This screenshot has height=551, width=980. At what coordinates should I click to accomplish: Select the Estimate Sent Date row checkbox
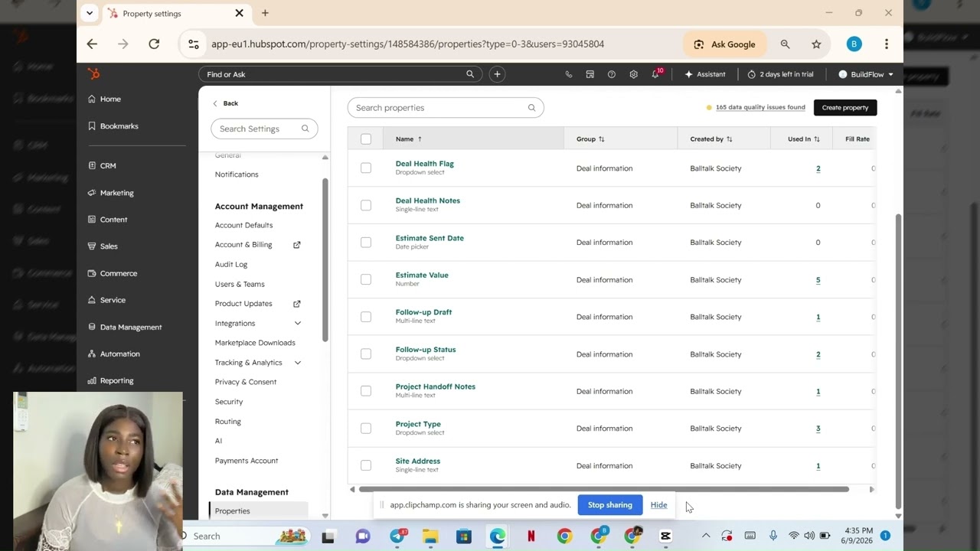coord(366,243)
